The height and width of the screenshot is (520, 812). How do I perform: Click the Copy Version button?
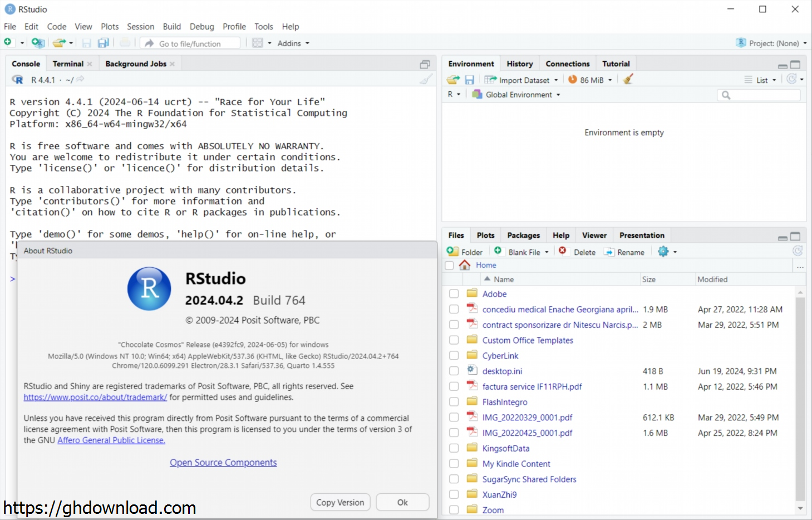340,502
